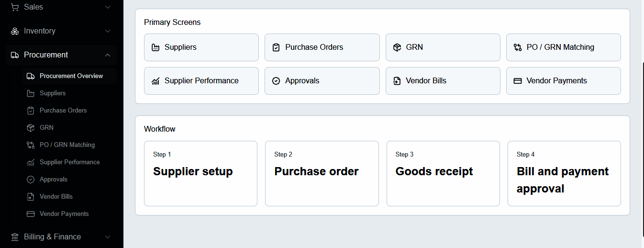The image size is (644, 248).
Task: Click the chart icon on the Supplier Performance card
Action: pyautogui.click(x=155, y=81)
